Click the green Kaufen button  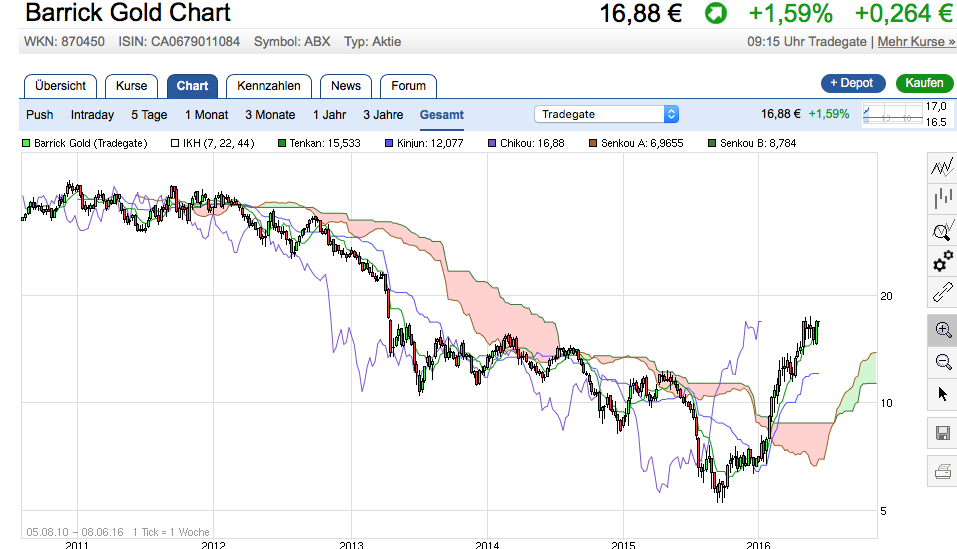pyautogui.click(x=924, y=83)
